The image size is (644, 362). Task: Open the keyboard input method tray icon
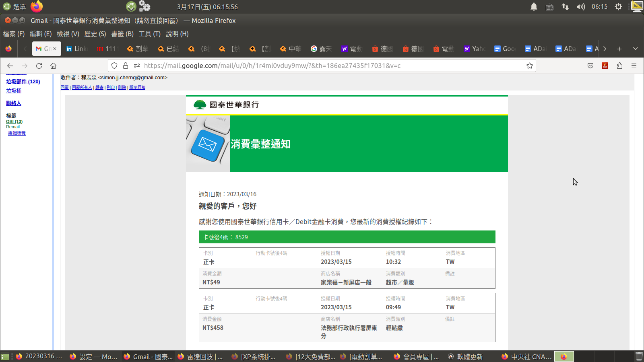549,7
